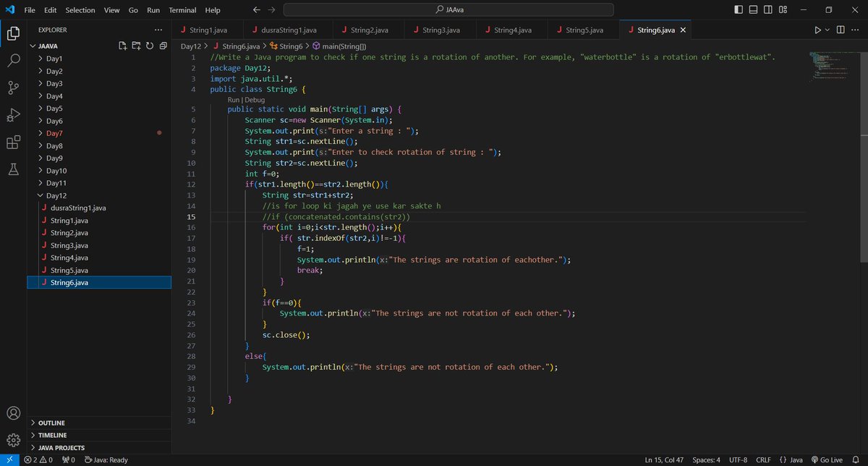This screenshot has height=466, width=868.
Task: Collapse the Day12 folder
Action: point(99,195)
